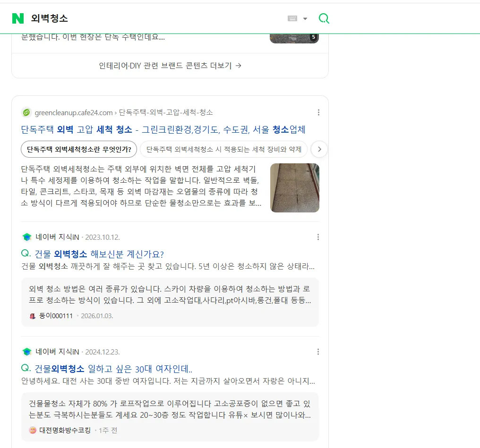Click the search field containing 외벽청소
The height and width of the screenshot is (448, 480).
point(156,18)
